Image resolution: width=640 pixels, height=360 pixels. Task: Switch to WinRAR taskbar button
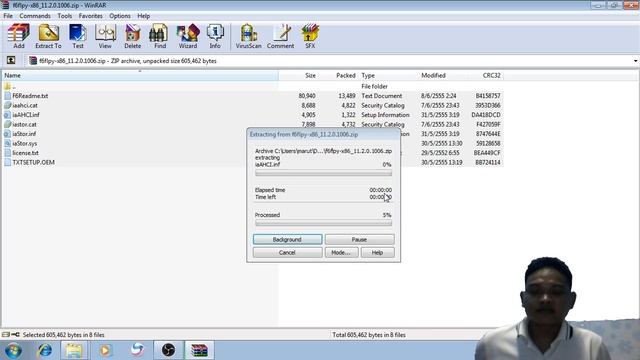tap(199, 350)
